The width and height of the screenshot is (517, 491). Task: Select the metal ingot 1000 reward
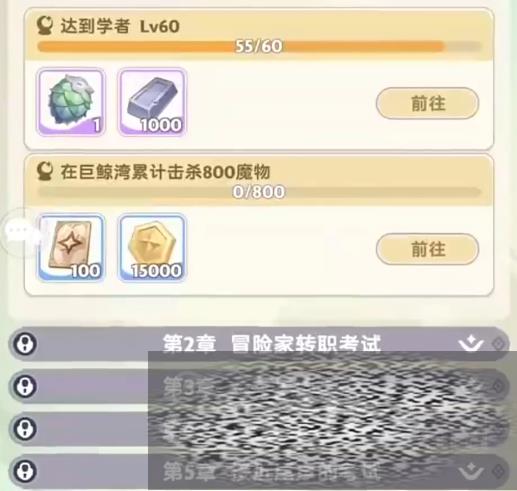[x=152, y=102]
